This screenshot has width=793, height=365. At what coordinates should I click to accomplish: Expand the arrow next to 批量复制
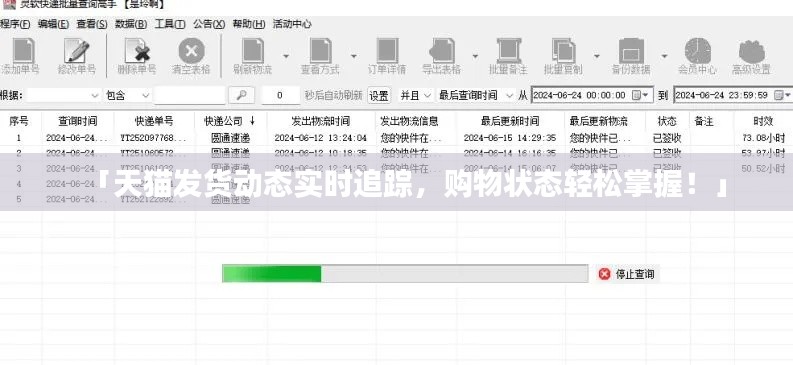597,56
